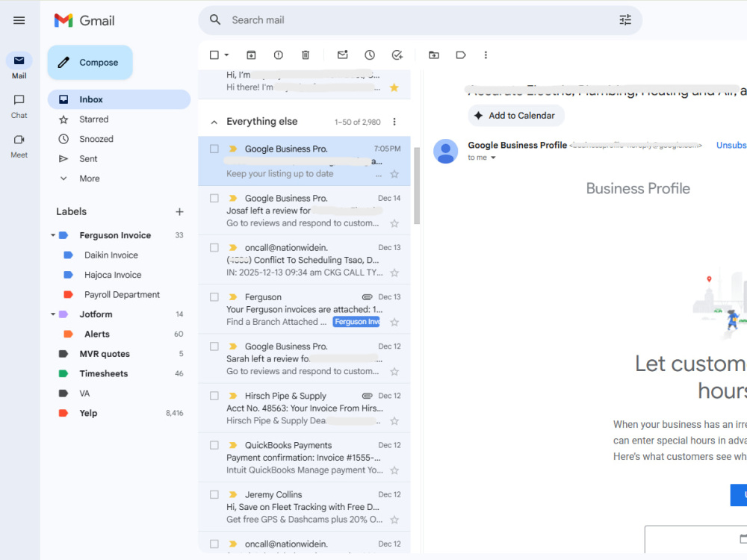Archive selected email from toolbar
The width and height of the screenshot is (747, 560).
[x=251, y=55]
